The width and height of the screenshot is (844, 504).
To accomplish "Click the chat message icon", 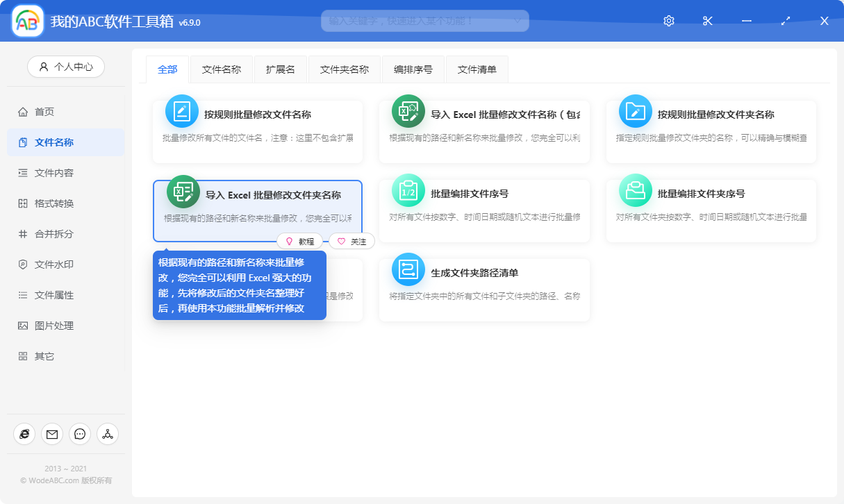I will coord(79,434).
